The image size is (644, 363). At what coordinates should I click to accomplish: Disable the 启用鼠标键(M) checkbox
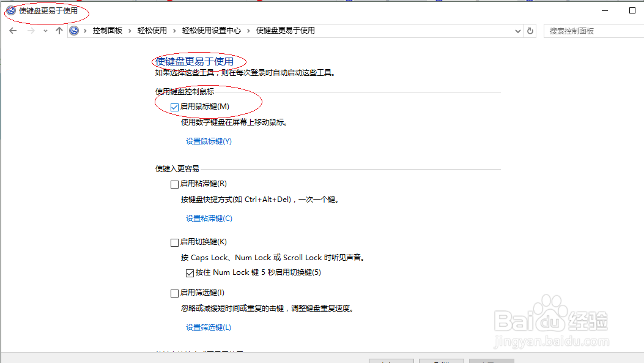click(x=174, y=106)
